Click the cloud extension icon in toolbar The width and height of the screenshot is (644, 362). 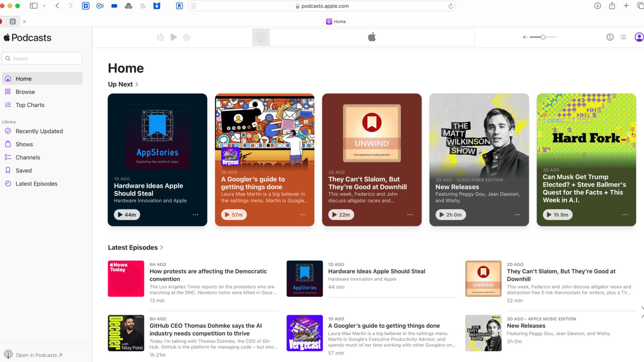tap(128, 6)
